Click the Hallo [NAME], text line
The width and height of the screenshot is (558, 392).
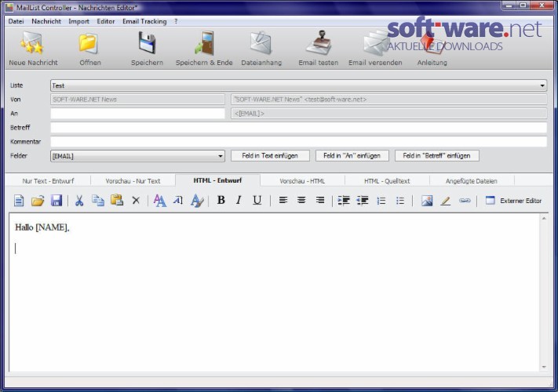pyautogui.click(x=42, y=227)
